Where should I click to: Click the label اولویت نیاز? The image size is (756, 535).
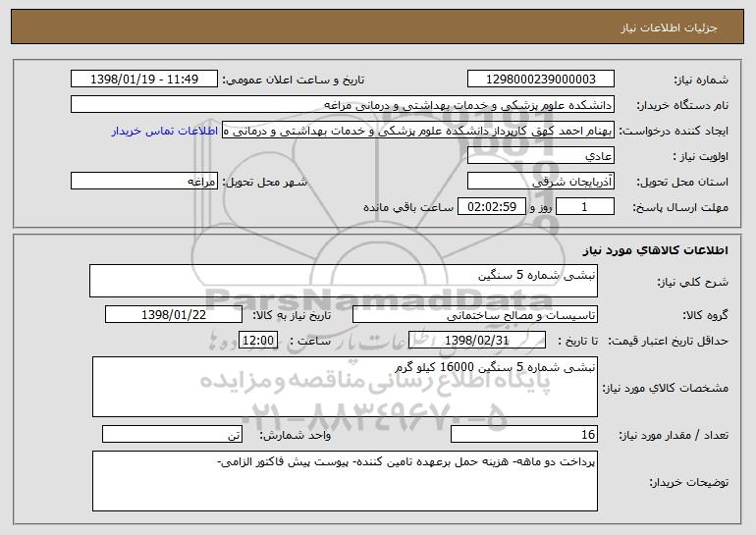701,156
